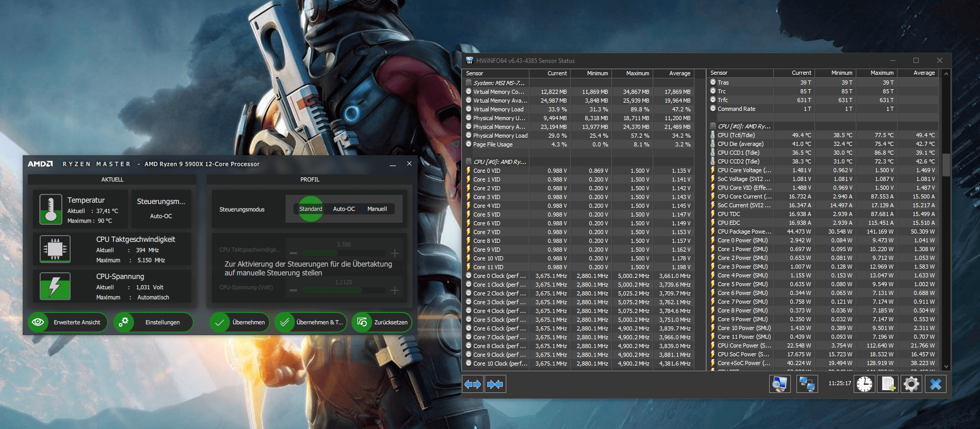980x429 pixels.
Task: Start logging with the document-plus icon
Action: point(888,384)
